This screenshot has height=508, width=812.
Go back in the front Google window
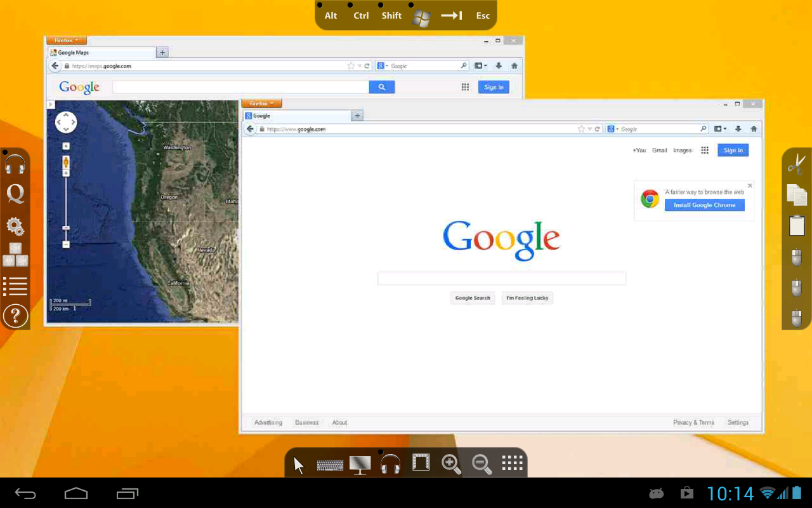[251, 129]
